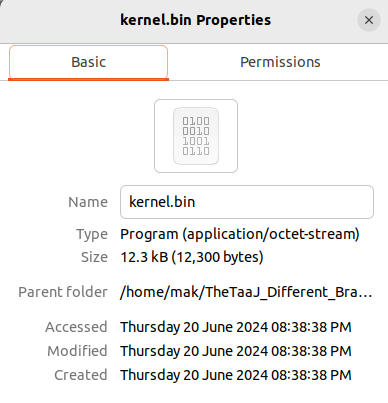Image resolution: width=388 pixels, height=403 pixels.
Task: Click the 0100 digits on the file icon
Action: 196,121
